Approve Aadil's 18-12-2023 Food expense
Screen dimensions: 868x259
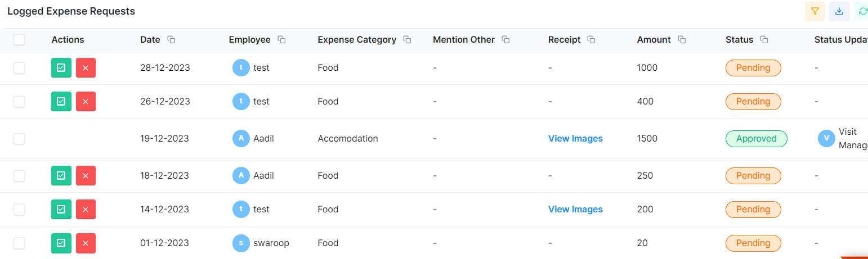[x=61, y=175]
